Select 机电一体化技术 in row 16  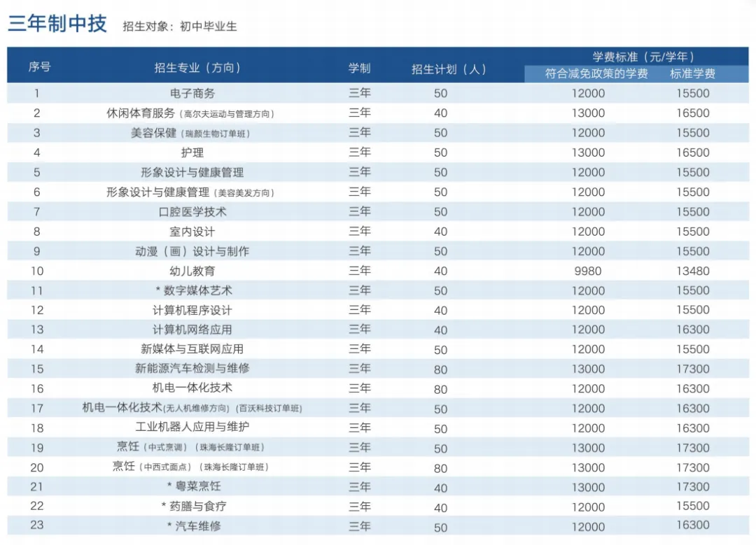point(192,388)
